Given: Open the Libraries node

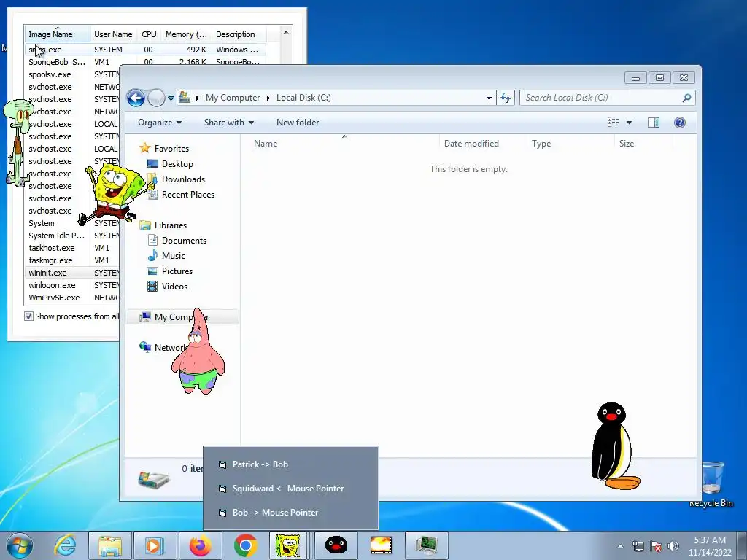Looking at the screenshot, I should click(163, 225).
